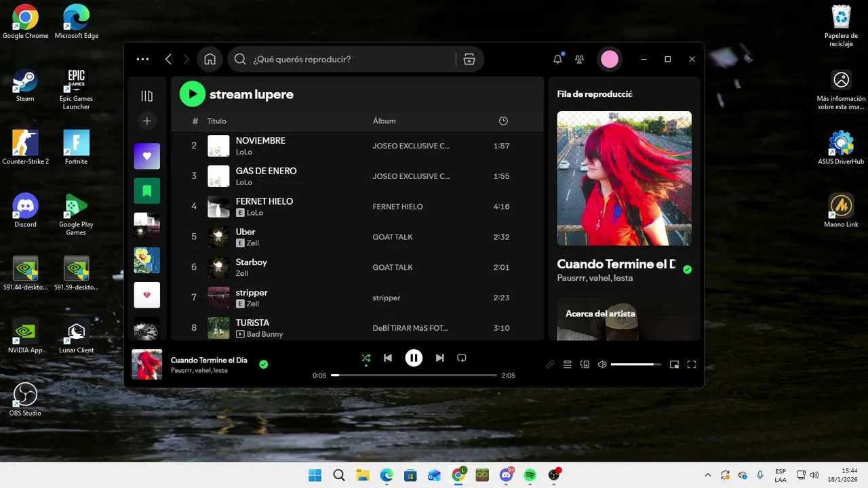Toggle shuffle playback

(366, 358)
